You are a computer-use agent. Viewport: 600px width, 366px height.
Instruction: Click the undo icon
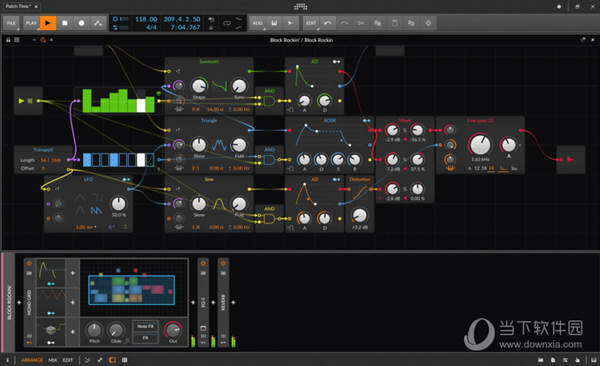[328, 23]
